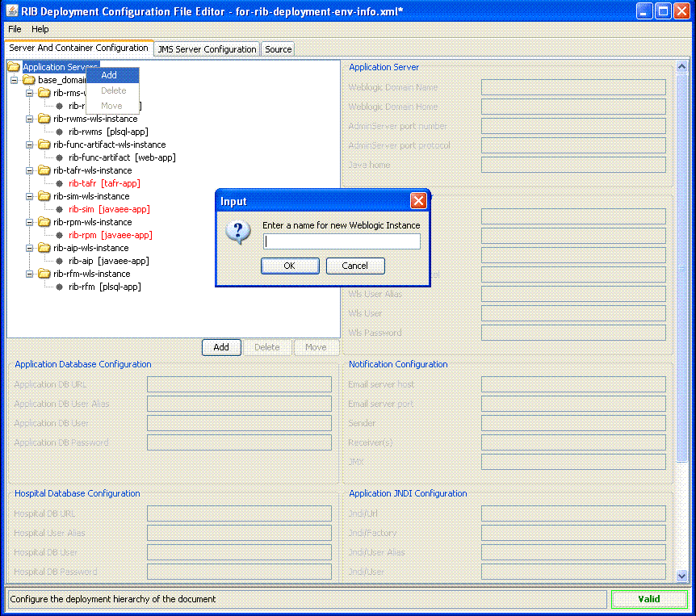Click the scrollbar up arrow
The image size is (696, 616).
(682, 67)
